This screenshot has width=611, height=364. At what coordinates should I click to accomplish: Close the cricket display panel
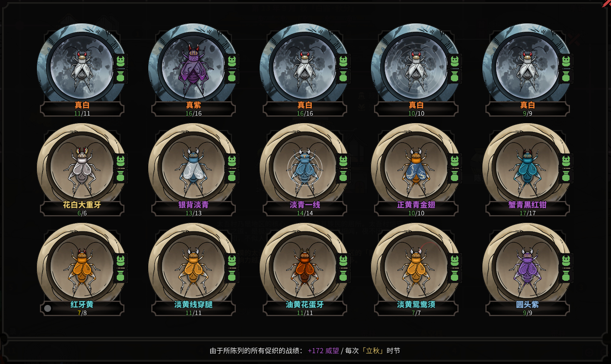point(606,3)
